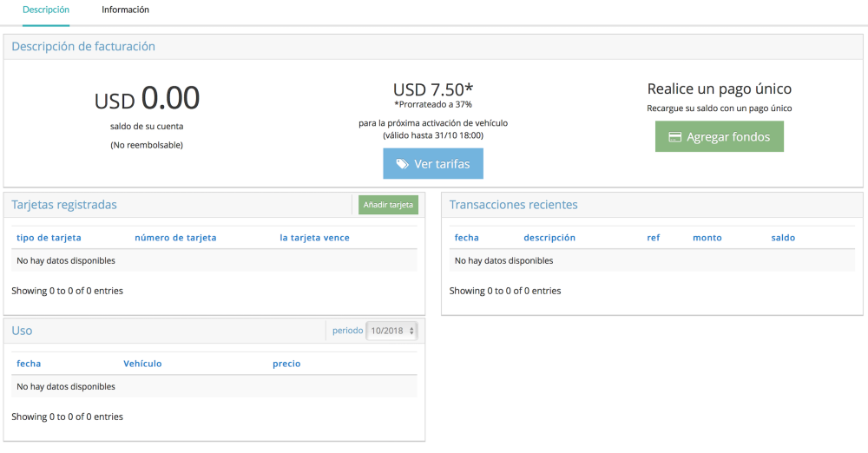Switch to the Información tab

pyautogui.click(x=125, y=10)
